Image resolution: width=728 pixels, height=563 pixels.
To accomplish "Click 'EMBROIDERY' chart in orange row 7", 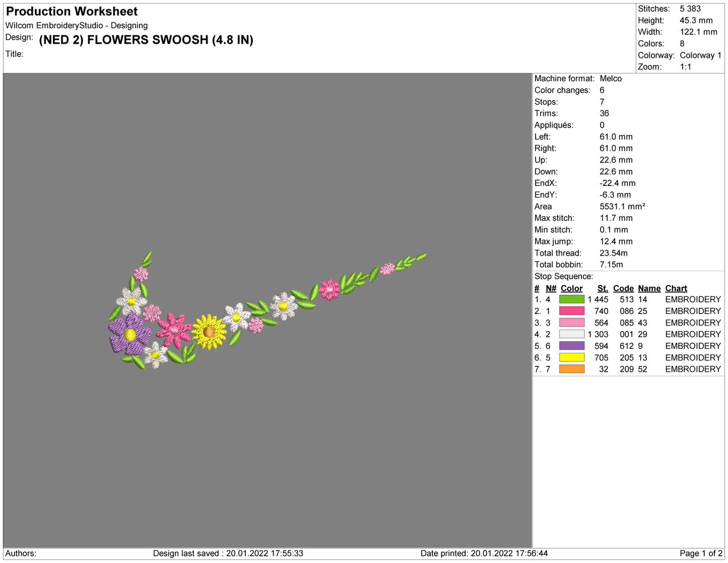I will (x=693, y=369).
